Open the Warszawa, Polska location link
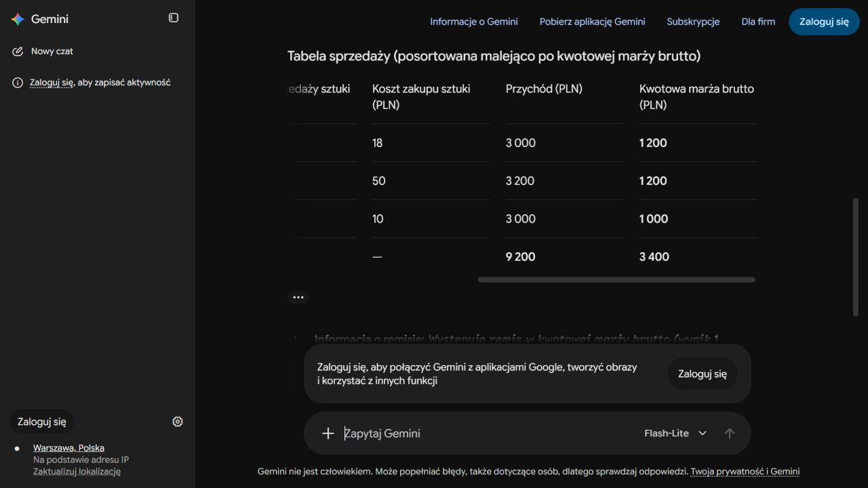Image resolution: width=868 pixels, height=488 pixels. point(68,448)
